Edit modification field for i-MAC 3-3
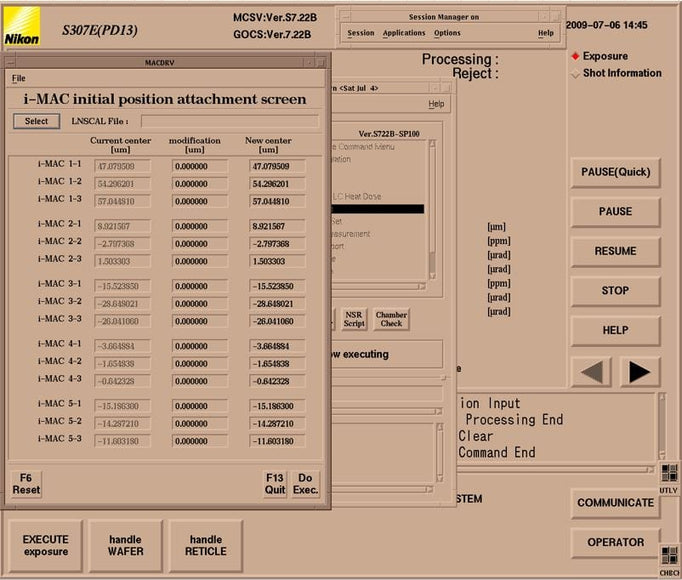Viewport: 682px width, 580px height. 200,322
